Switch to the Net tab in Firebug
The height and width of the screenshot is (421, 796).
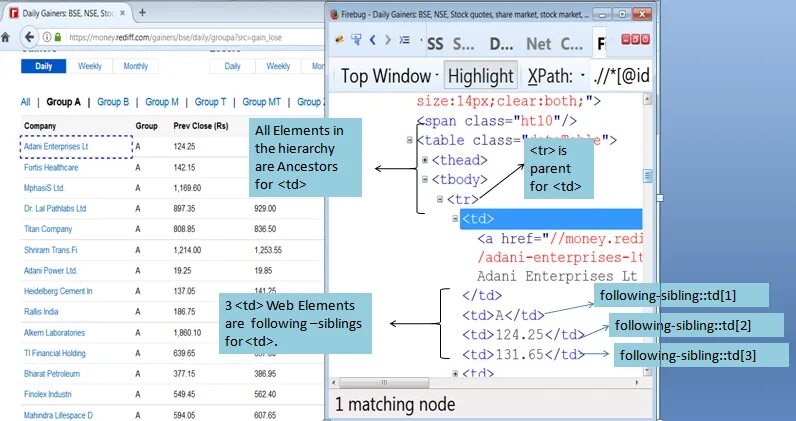[539, 44]
